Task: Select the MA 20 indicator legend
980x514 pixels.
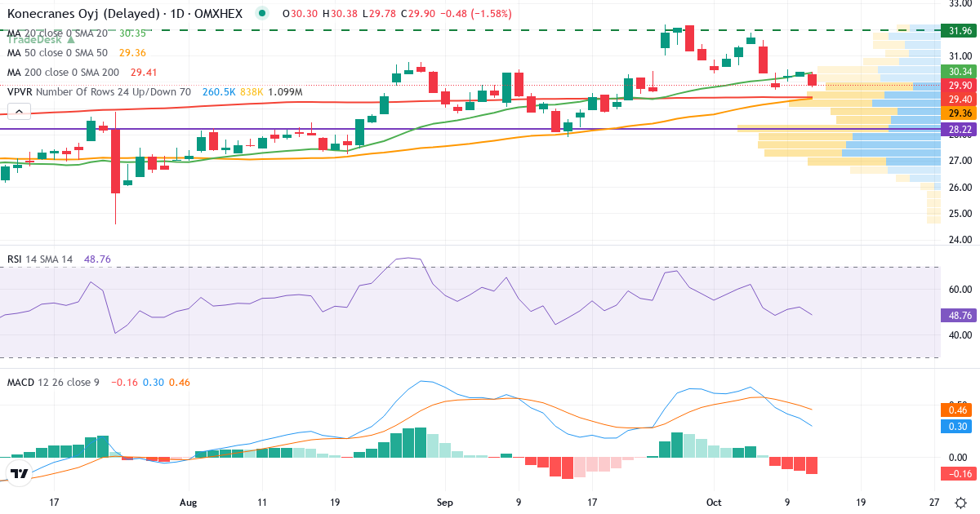Action: click(x=57, y=33)
